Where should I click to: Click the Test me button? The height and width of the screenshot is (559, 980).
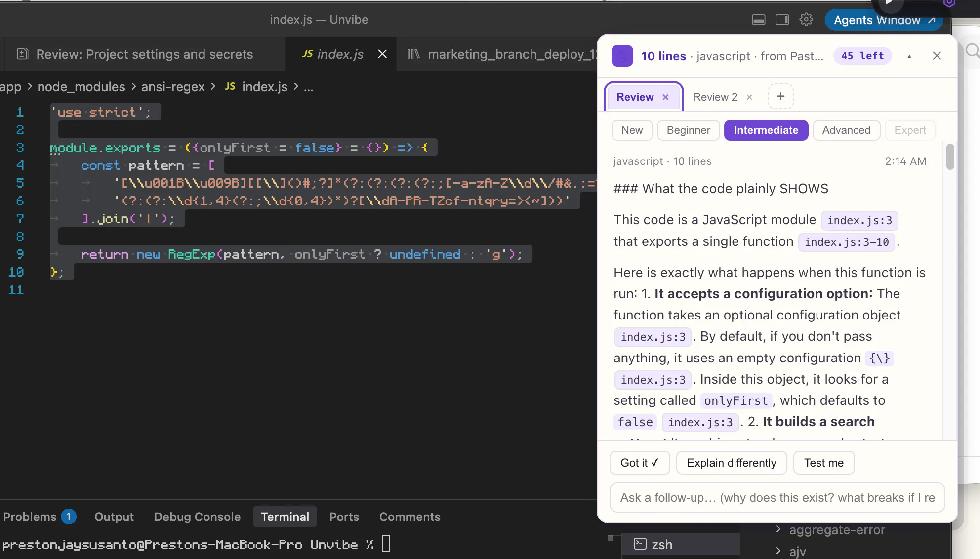click(x=824, y=463)
